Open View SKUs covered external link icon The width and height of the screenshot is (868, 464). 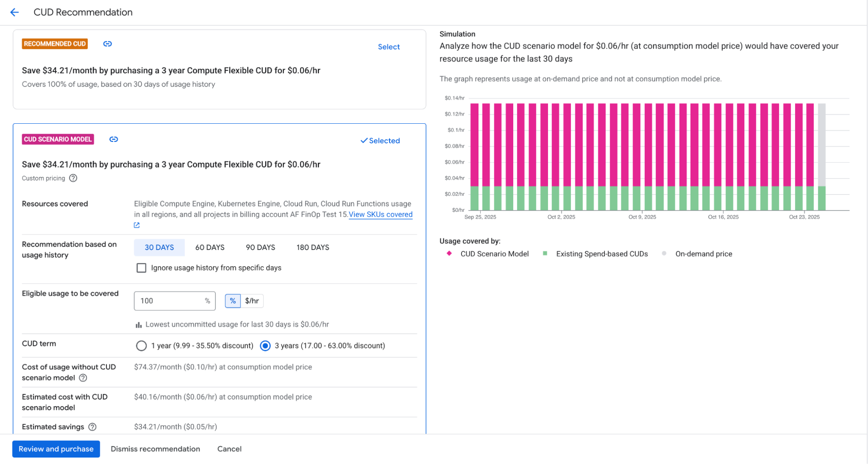coord(136,225)
